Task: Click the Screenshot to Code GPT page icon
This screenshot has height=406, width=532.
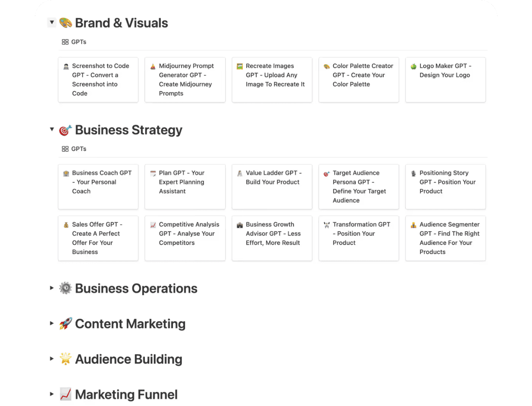Action: (x=66, y=66)
